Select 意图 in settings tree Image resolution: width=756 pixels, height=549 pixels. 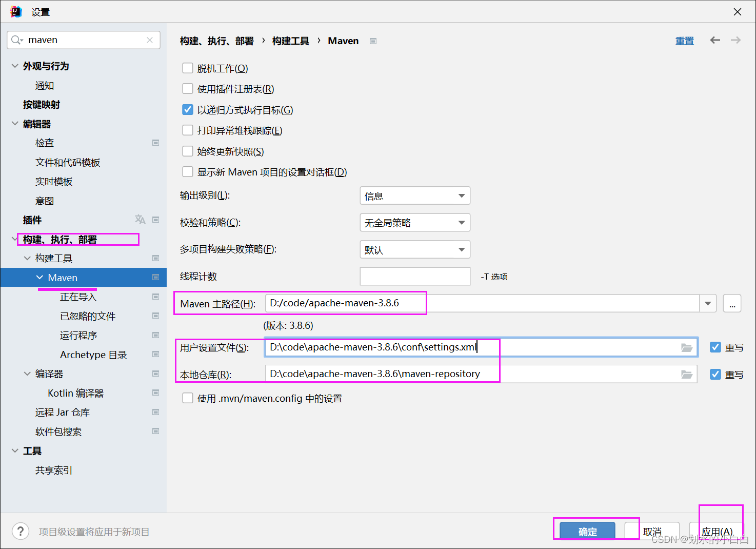tap(45, 201)
